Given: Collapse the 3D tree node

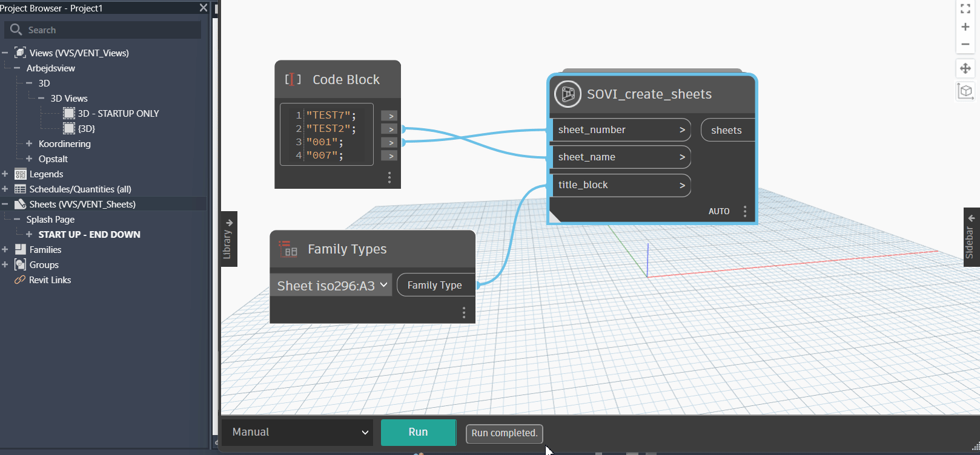Looking at the screenshot, I should [29, 83].
